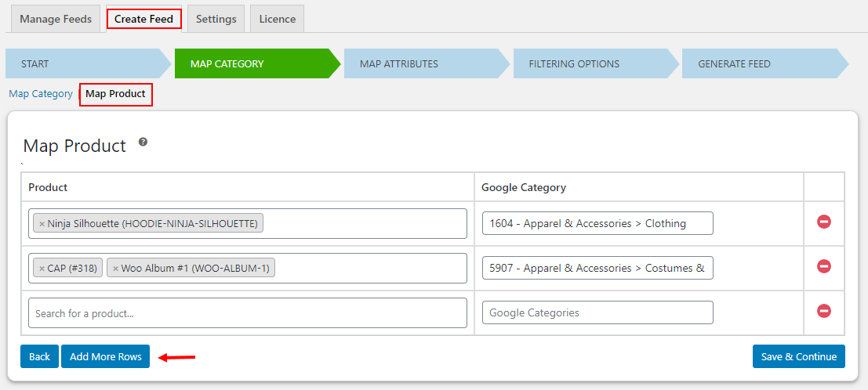This screenshot has width=868, height=390.
Task: Focus the Search for a product field
Action: (x=248, y=312)
